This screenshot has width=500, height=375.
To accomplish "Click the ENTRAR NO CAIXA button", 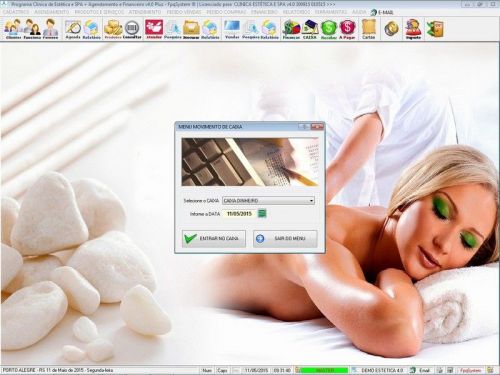I will [214, 239].
